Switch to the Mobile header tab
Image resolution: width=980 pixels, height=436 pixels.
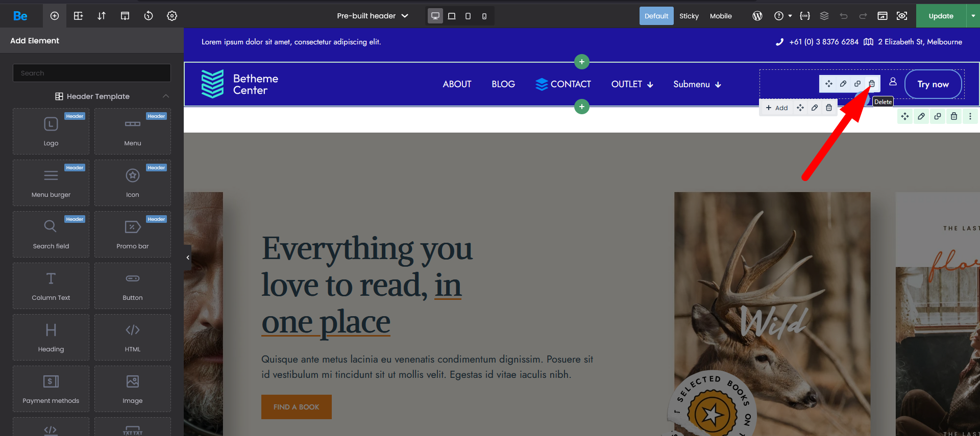click(720, 16)
